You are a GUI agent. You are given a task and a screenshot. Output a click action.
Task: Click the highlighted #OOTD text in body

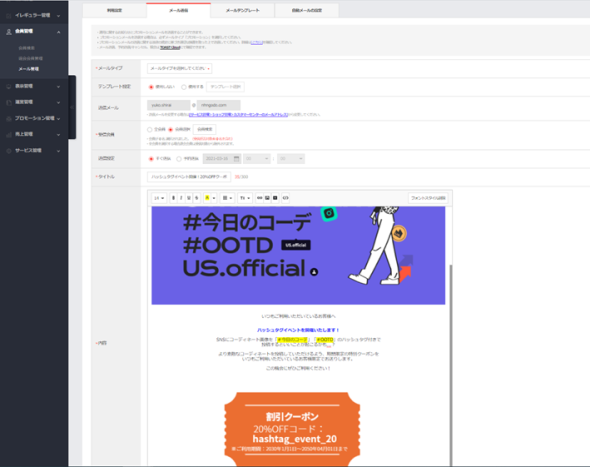pyautogui.click(x=324, y=339)
